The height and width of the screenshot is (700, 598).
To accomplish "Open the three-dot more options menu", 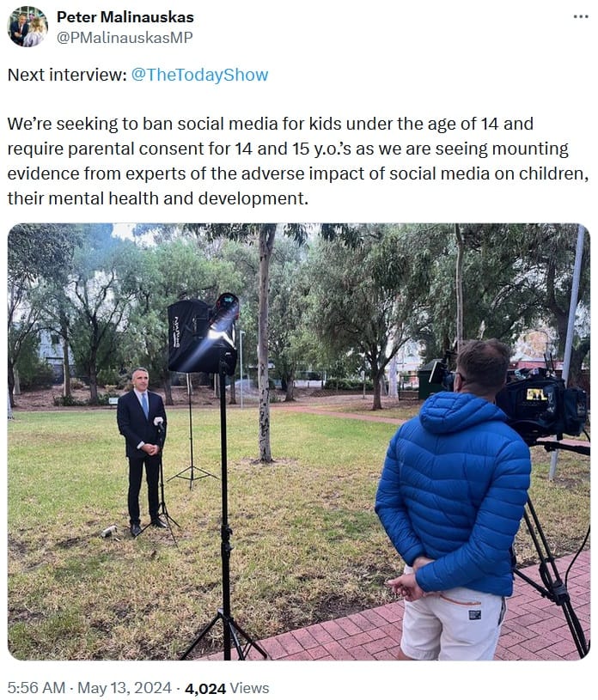I will click(581, 17).
